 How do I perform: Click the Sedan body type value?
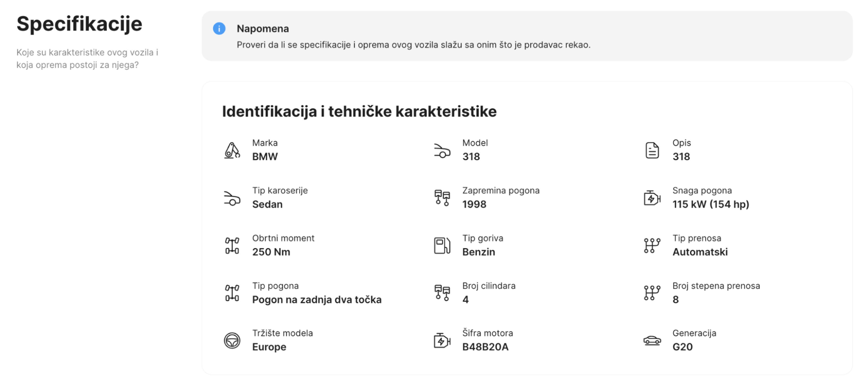[x=267, y=204]
